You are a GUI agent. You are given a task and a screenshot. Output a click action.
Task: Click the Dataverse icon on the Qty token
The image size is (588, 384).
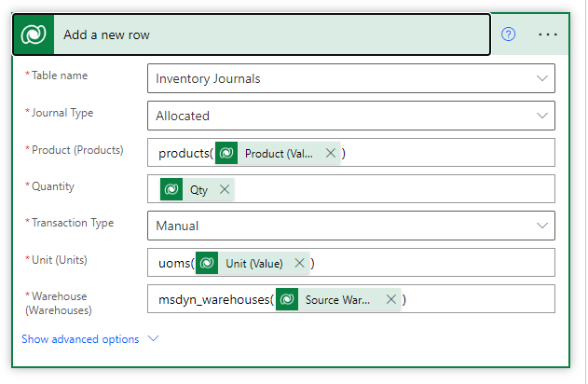(171, 190)
